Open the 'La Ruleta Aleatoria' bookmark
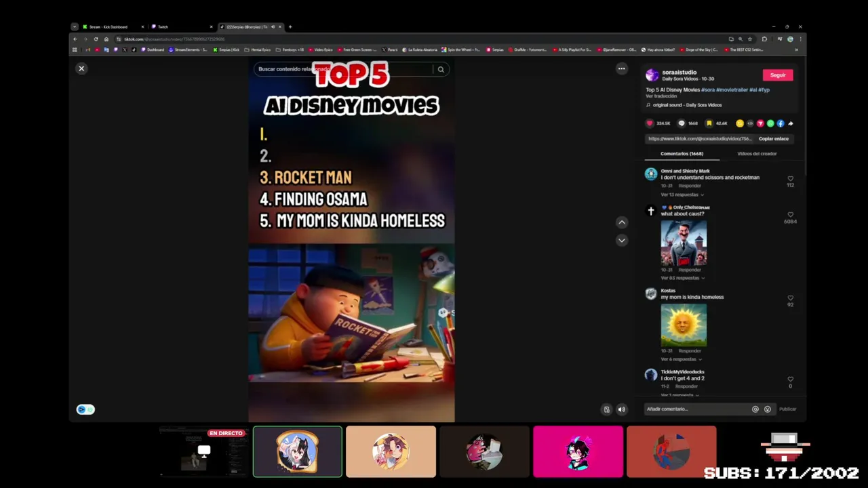 420,49
